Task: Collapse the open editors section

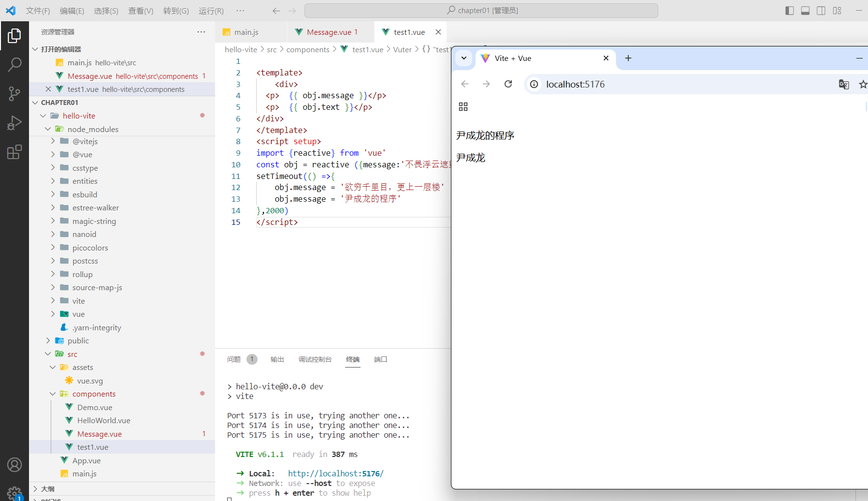Action: pos(35,49)
